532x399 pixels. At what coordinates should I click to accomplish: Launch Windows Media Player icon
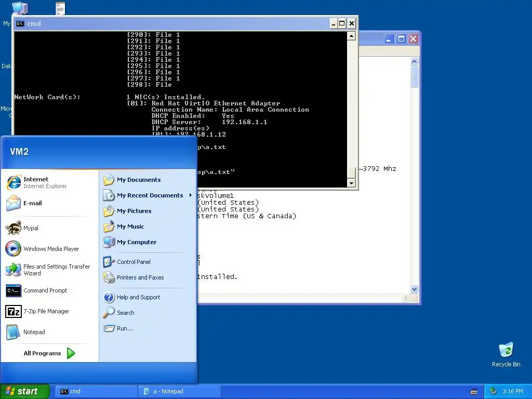coord(14,249)
